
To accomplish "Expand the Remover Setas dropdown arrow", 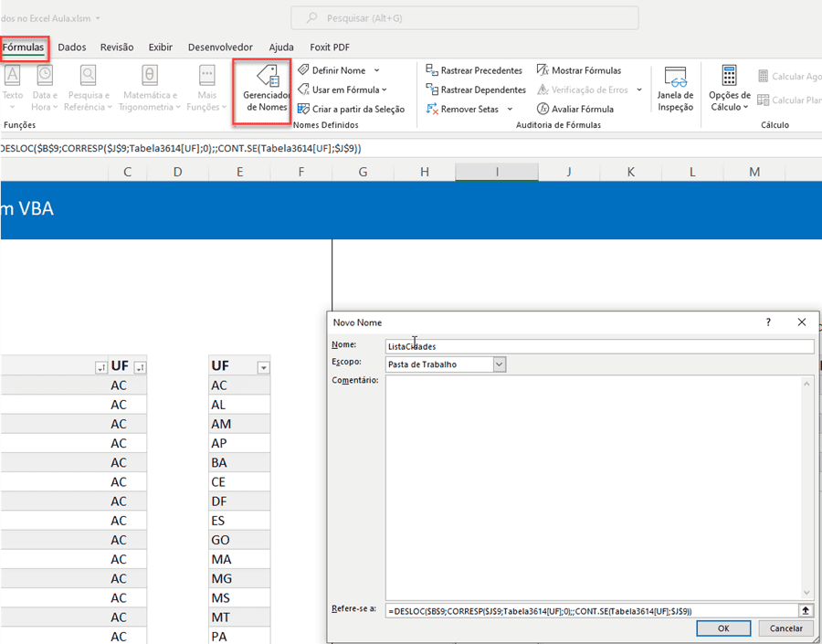I will [511, 109].
